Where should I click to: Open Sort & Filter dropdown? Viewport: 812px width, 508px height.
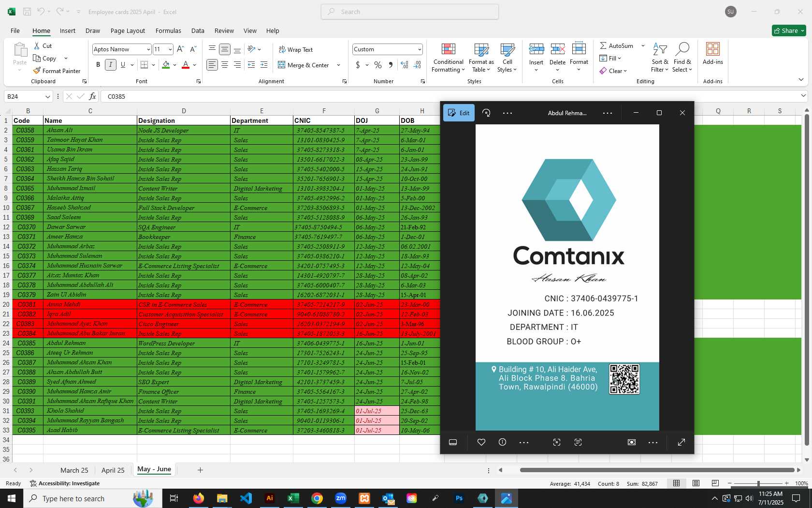tap(660, 57)
